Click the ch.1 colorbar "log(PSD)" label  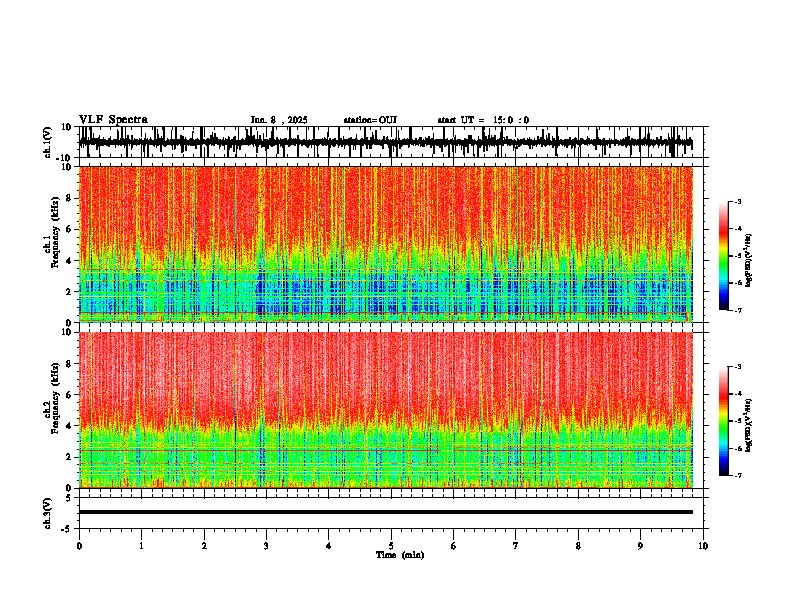(749, 261)
